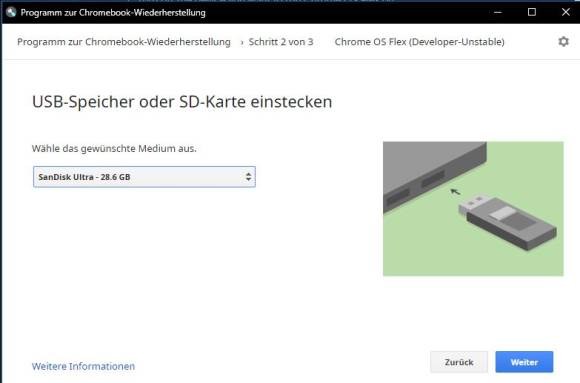Maximize the recovery utility window
Image resolution: width=580 pixels, height=383 pixels.
tap(532, 12)
